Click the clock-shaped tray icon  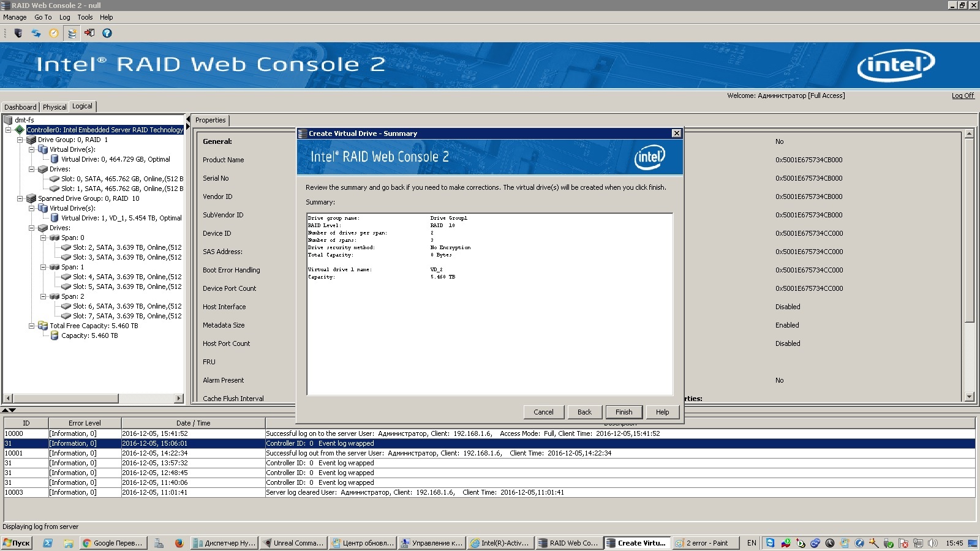coord(830,543)
